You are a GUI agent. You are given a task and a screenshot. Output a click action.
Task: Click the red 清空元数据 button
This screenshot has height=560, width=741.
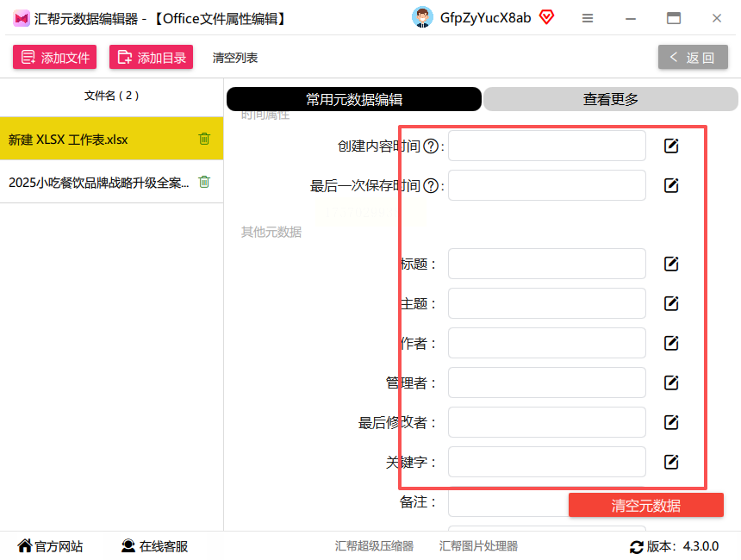click(x=645, y=505)
